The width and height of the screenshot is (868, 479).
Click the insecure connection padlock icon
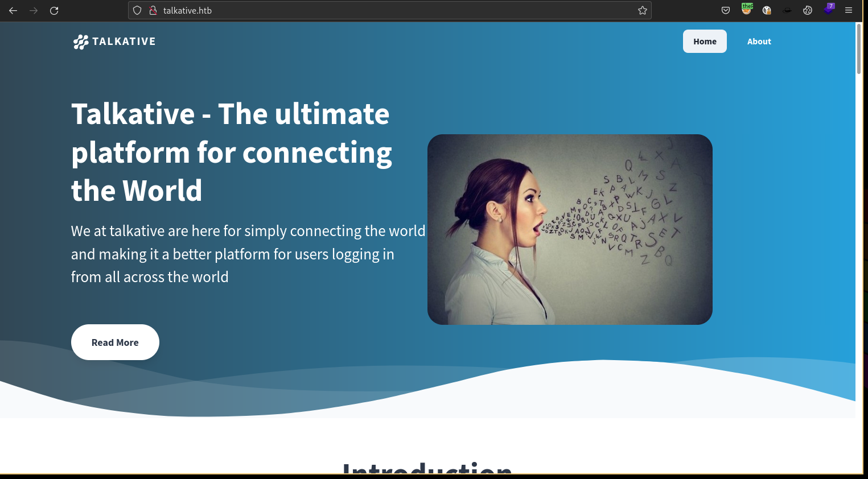coord(153,10)
